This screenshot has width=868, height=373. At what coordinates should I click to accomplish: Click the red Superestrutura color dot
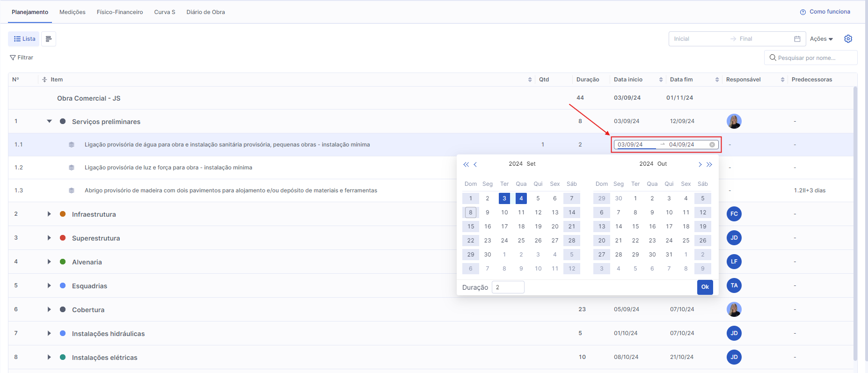click(x=63, y=238)
